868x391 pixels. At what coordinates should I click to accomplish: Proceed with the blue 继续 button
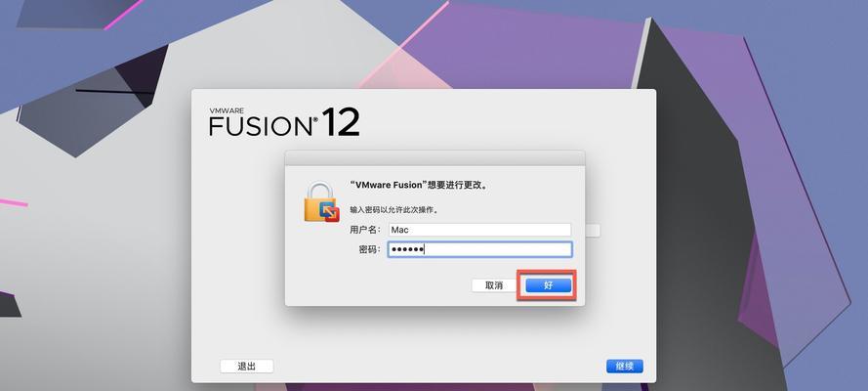[625, 367]
